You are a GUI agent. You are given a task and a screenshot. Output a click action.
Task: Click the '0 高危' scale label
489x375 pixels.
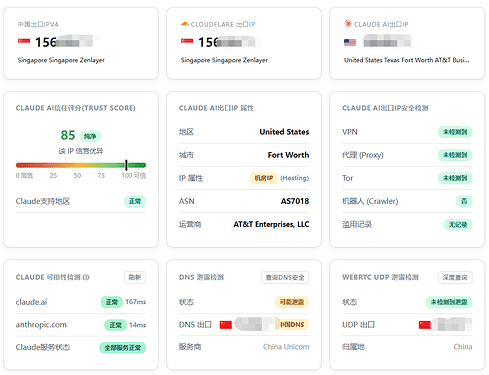(24, 175)
